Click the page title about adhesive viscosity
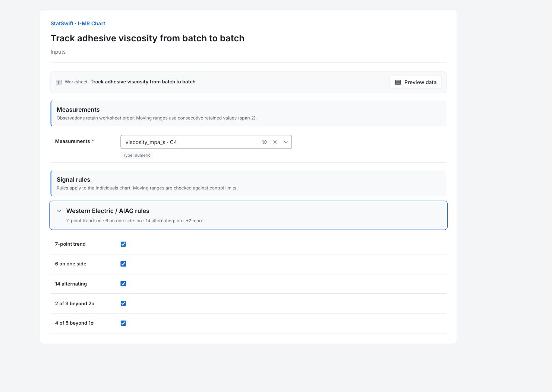The height and width of the screenshot is (392, 552). pos(148,38)
